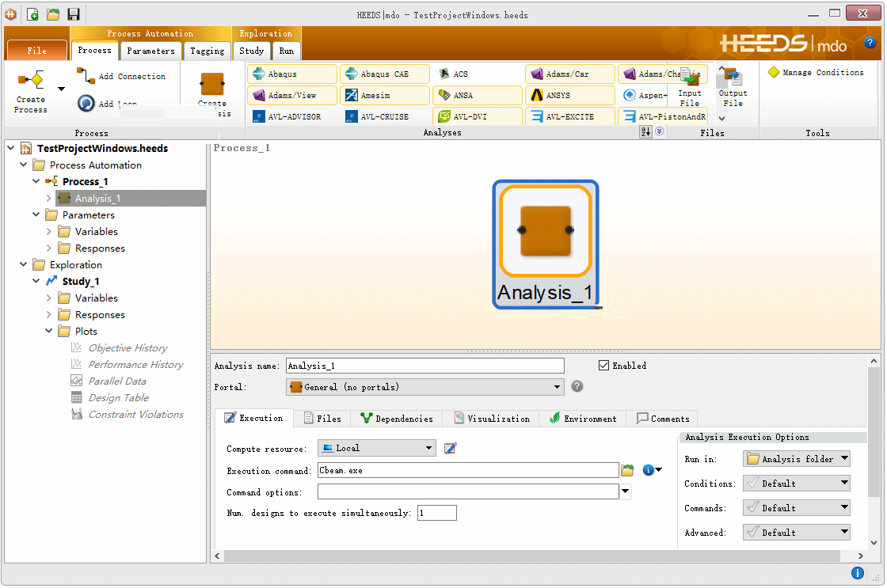Click Num. designs to execute simultaneously field
887x588 pixels.
(x=436, y=513)
